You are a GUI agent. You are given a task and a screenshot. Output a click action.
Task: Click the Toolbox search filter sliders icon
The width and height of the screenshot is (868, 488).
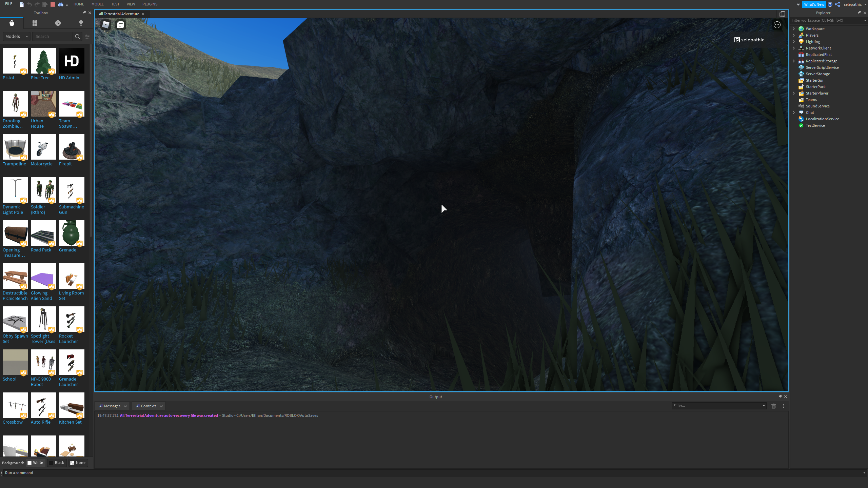(87, 37)
